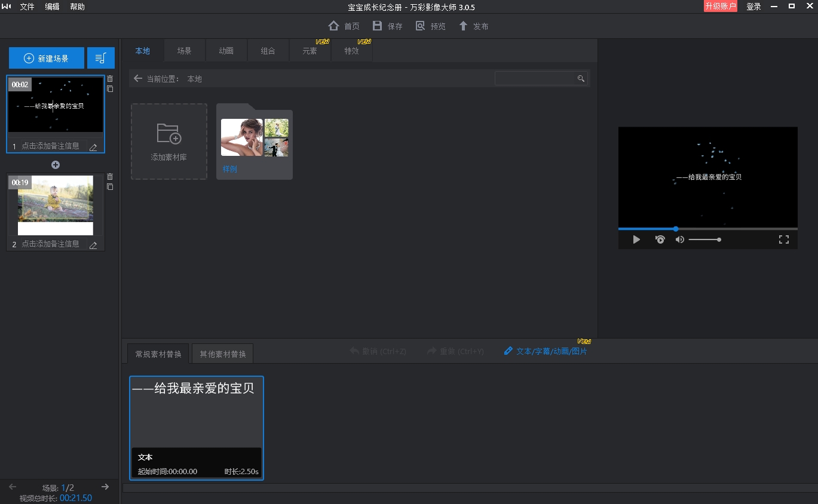Click the preview progress bar

(x=708, y=229)
